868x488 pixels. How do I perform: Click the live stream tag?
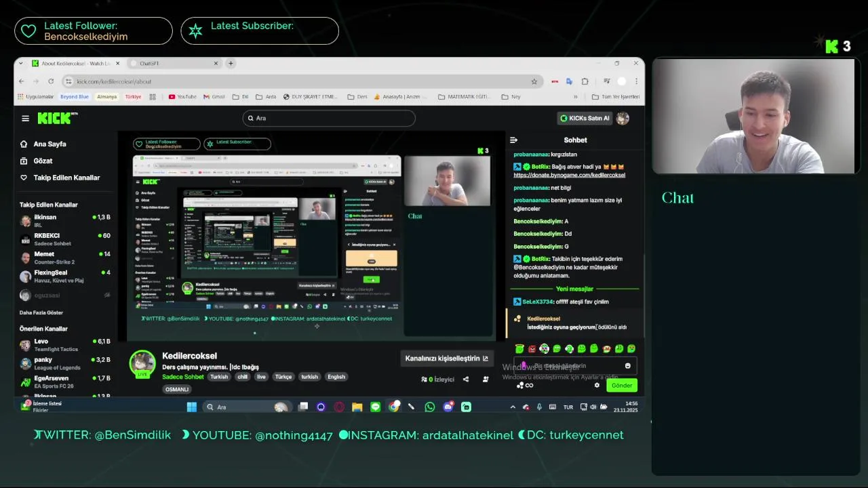pos(261,377)
